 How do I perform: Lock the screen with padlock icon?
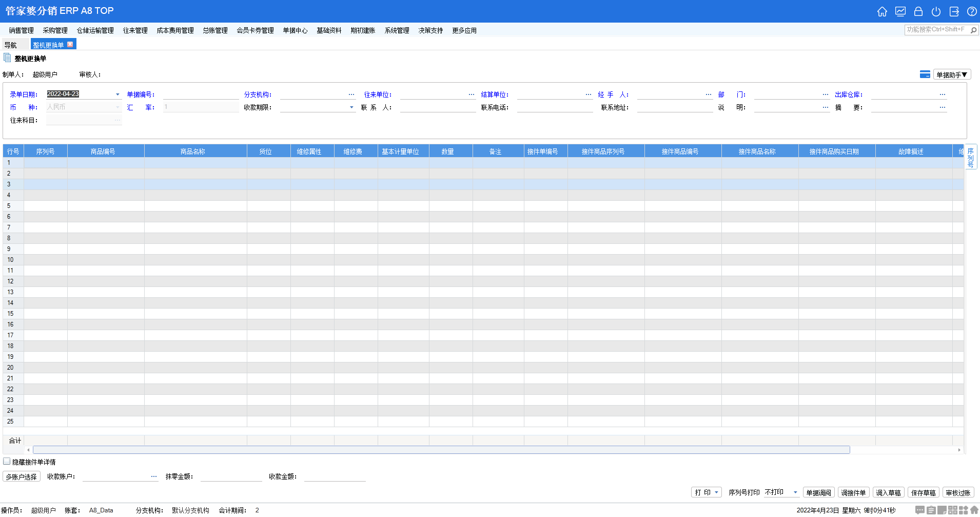(x=918, y=11)
